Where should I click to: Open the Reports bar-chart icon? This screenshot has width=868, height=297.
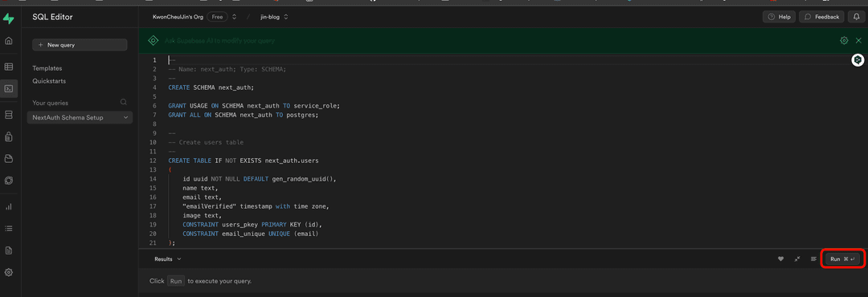(x=8, y=207)
